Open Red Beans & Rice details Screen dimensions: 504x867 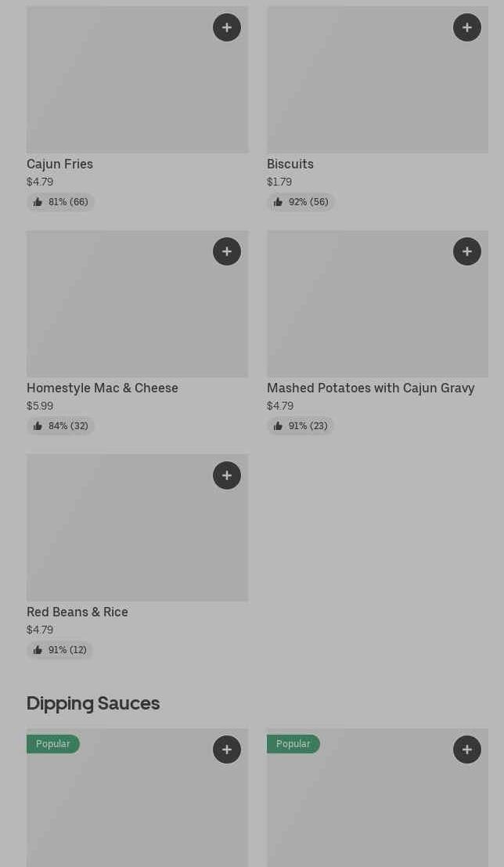[77, 612]
